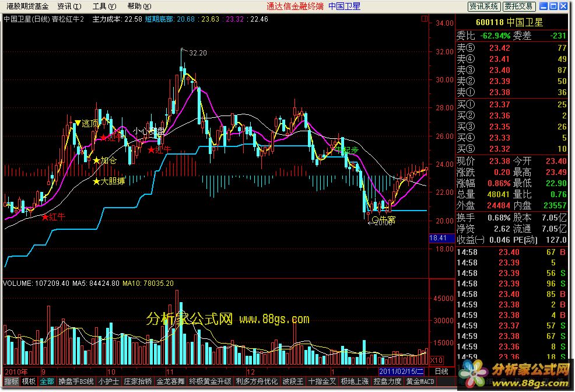Select the 买③ 23.35 order row
This screenshot has width=575, height=392.
pos(511,127)
